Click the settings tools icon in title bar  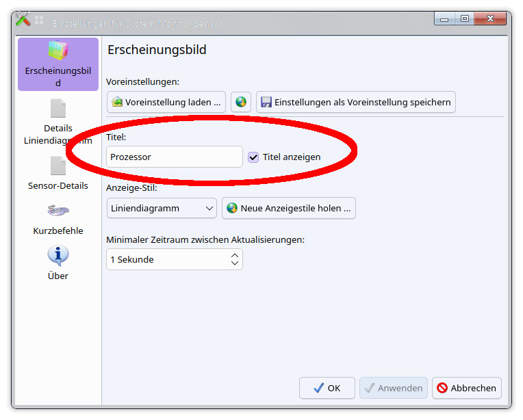[x=23, y=19]
